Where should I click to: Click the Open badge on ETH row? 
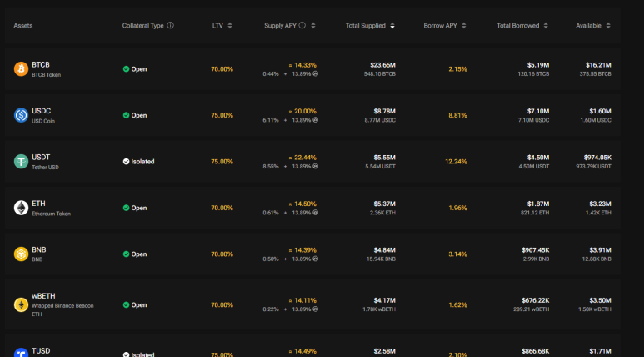coord(135,208)
